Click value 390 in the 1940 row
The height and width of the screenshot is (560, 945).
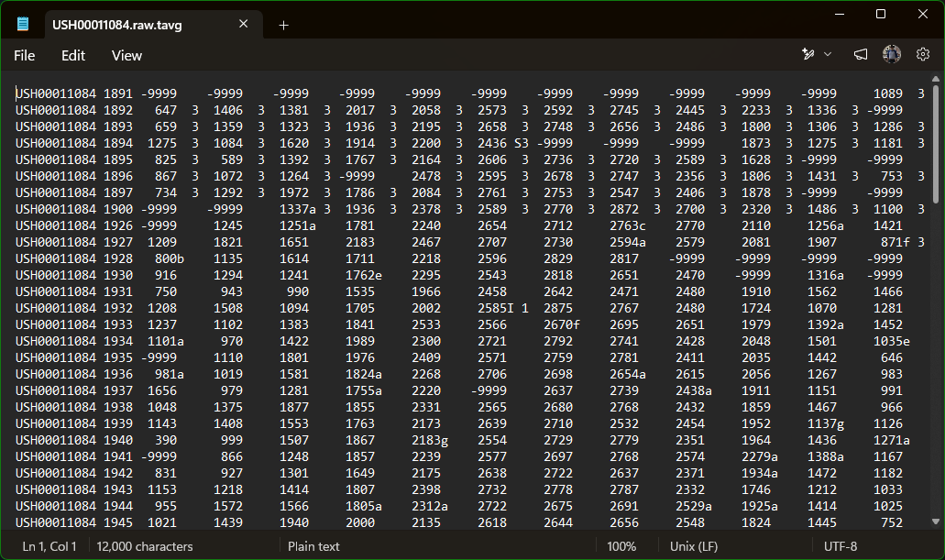point(166,440)
